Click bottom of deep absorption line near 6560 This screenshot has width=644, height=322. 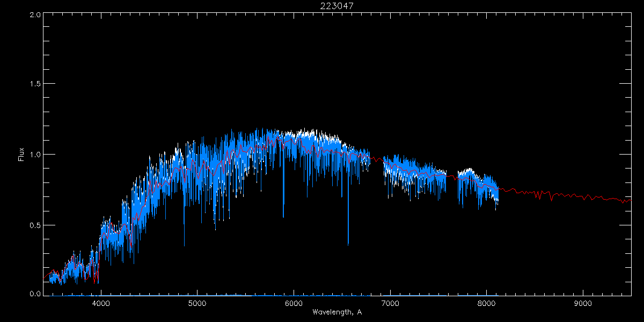pyautogui.click(x=348, y=244)
